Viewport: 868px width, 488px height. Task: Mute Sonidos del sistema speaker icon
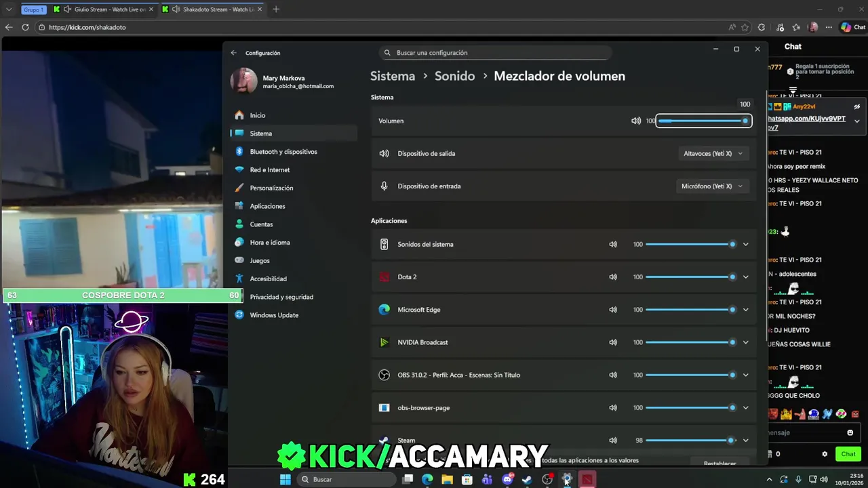click(x=613, y=244)
